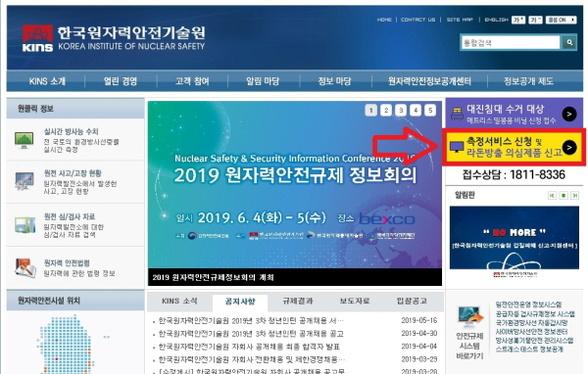This screenshot has height=374, width=588.
Task: Open 원전 사고/고장 현황 link
Action: click(x=73, y=173)
